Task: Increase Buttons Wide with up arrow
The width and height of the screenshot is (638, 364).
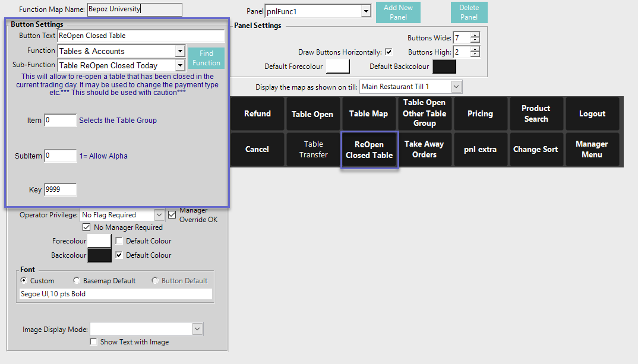Action: pyautogui.click(x=475, y=35)
